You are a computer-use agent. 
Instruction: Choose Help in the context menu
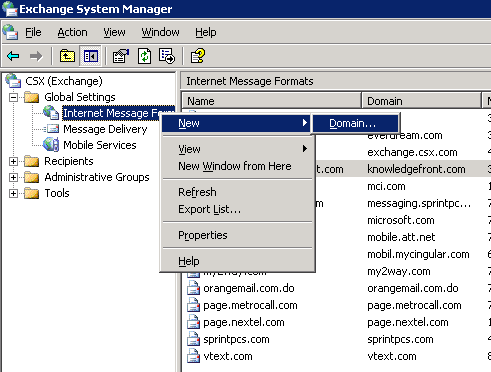(x=237, y=261)
